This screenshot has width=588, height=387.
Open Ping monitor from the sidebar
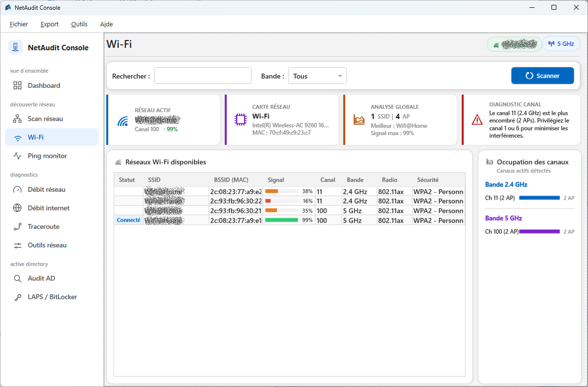(52, 156)
